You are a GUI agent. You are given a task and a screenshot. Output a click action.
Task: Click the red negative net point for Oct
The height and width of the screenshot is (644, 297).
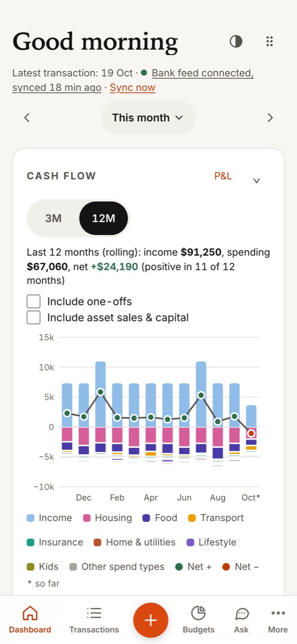click(x=251, y=433)
